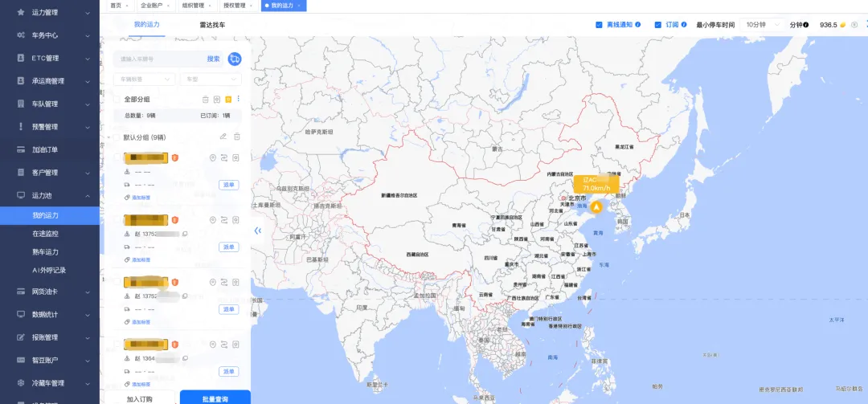The height and width of the screenshot is (404, 868).
Task: Check the checkbox of 赵 1364 vehicle
Action: pos(117,345)
